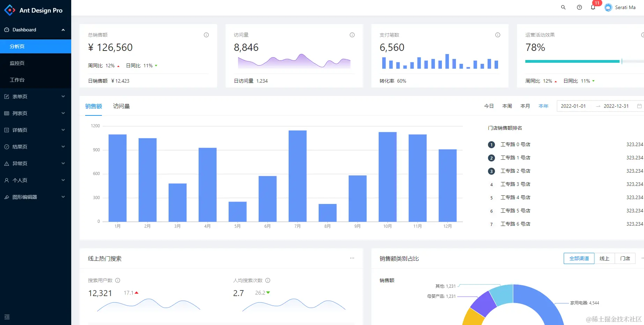Click the light blue 其他 donut segment
This screenshot has width=644, height=325.
click(502, 295)
